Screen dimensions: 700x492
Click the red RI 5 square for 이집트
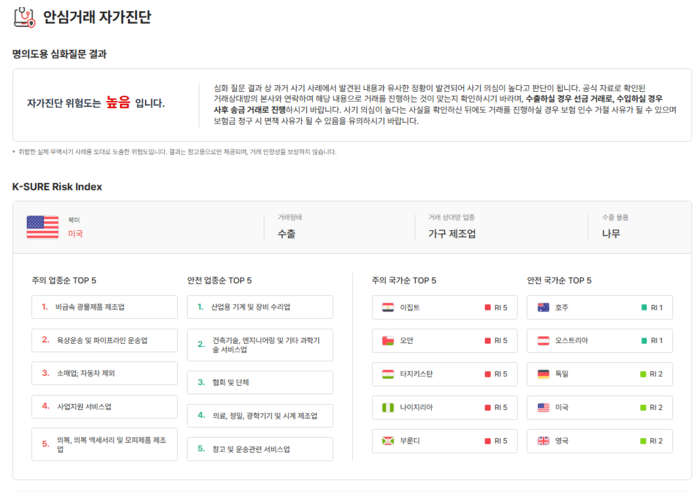pyautogui.click(x=488, y=308)
